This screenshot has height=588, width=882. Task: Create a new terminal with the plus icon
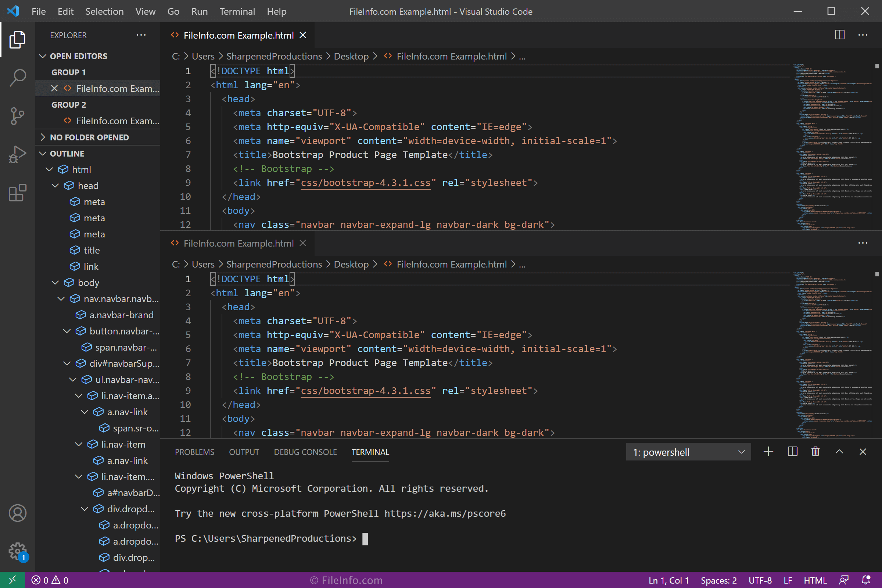[x=768, y=452]
